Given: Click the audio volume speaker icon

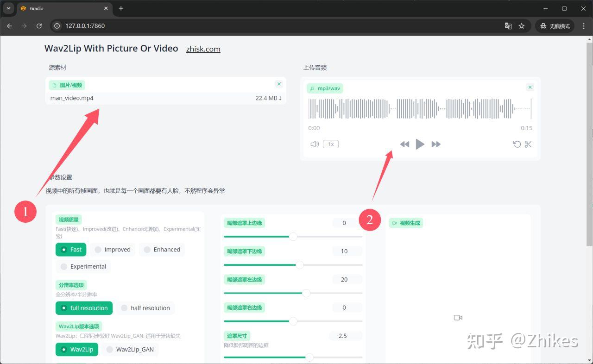Looking at the screenshot, I should click(x=315, y=144).
